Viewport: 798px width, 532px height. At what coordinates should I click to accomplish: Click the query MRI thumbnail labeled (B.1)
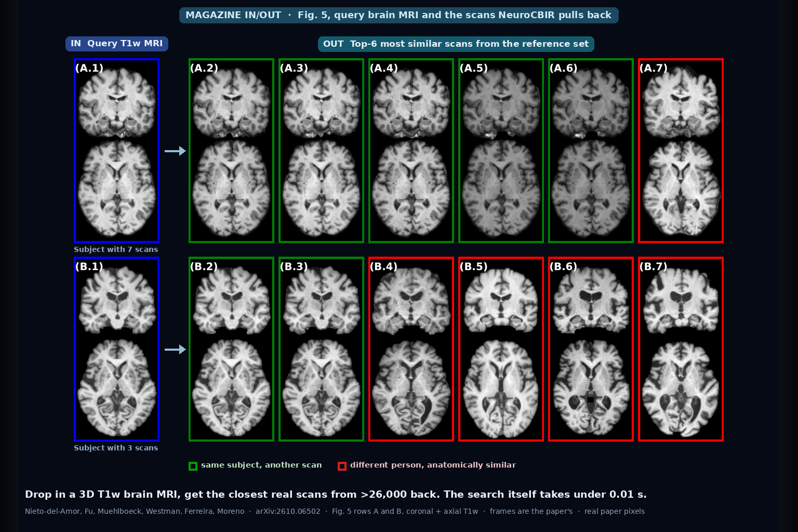(116, 349)
